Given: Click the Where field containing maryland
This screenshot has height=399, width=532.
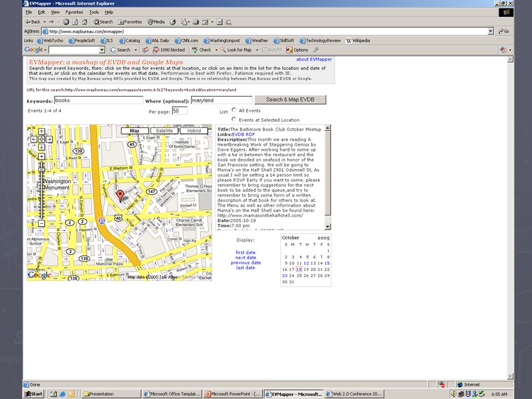Looking at the screenshot, I should [222, 100].
